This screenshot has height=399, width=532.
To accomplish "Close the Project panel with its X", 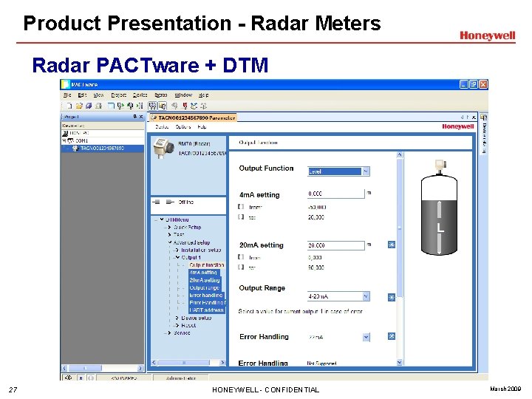I will [141, 117].
